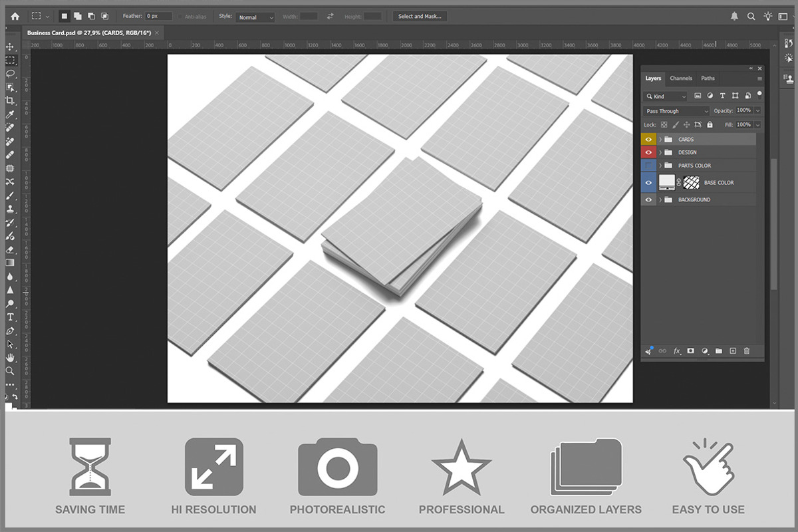Select the Crop tool
Screen dimensions: 798x532
10,100
